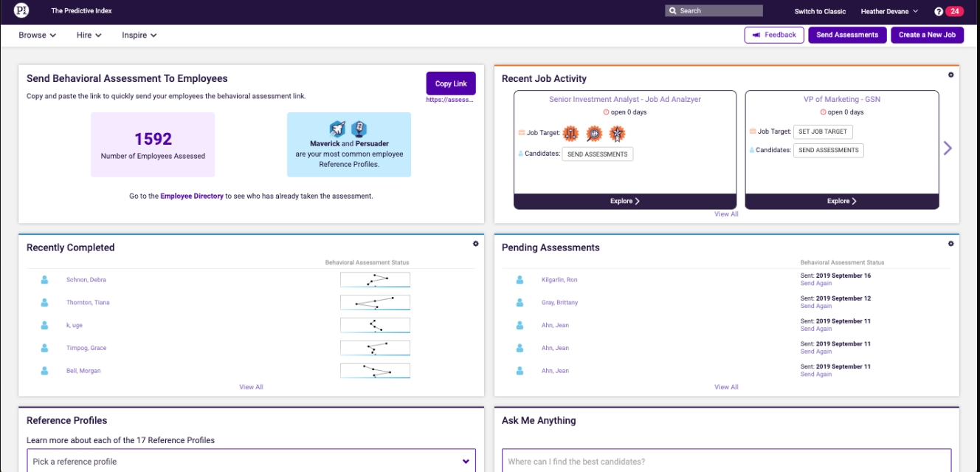Open Schnon, Debra profile link
This screenshot has height=472, width=980.
[86, 280]
